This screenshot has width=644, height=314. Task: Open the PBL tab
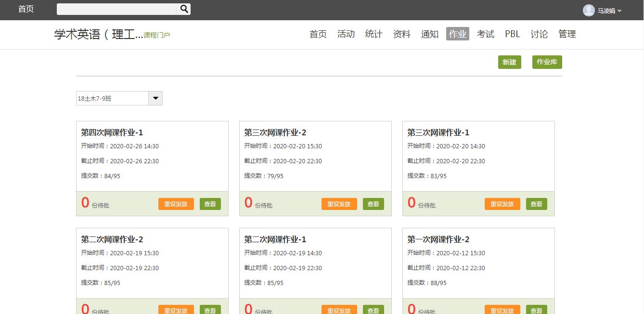[x=513, y=34]
